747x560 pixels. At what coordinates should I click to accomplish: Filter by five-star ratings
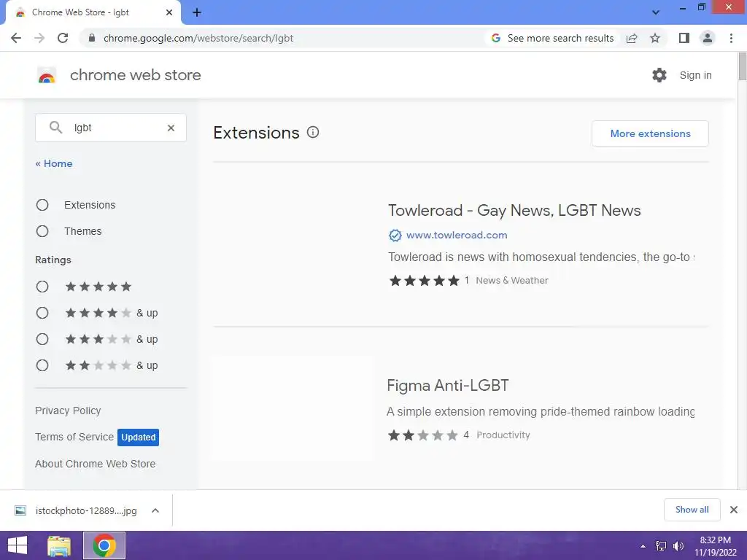[42, 287]
